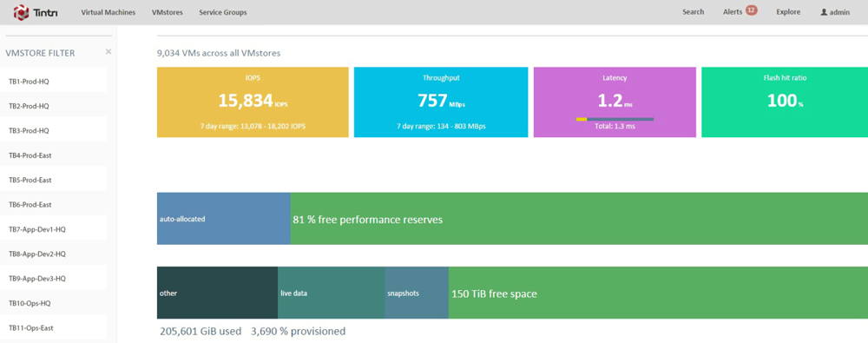Screen dimensions: 868x343
Task: Filter by TB9-App-Dev3-HQ
Action: [x=53, y=279]
